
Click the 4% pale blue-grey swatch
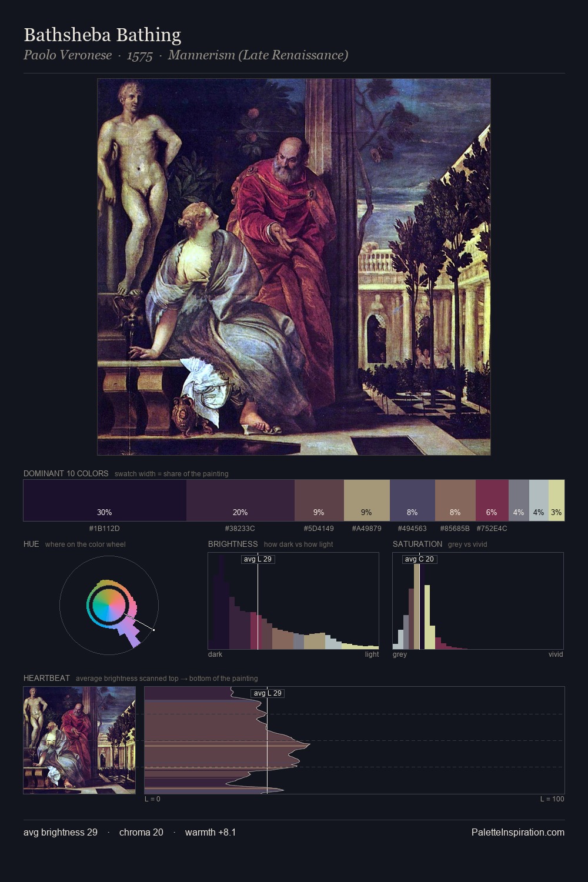pyautogui.click(x=539, y=500)
